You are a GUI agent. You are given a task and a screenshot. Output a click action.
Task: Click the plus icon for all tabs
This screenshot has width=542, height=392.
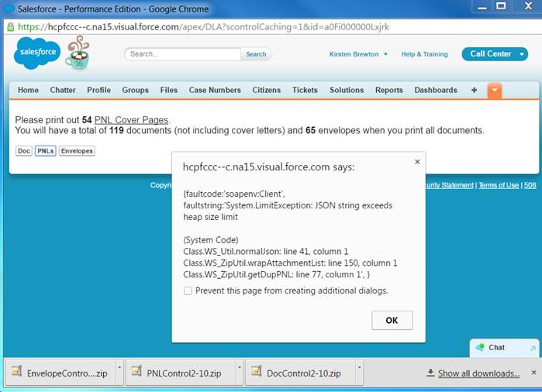[474, 90]
